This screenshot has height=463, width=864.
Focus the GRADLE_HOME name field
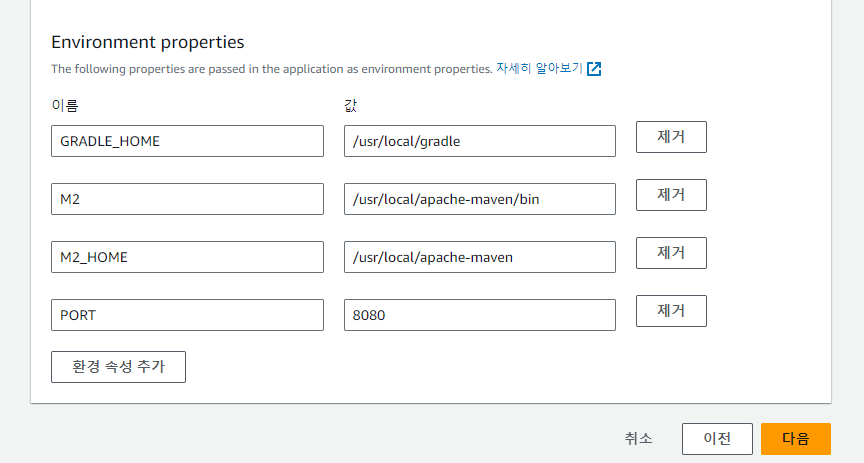click(x=187, y=141)
